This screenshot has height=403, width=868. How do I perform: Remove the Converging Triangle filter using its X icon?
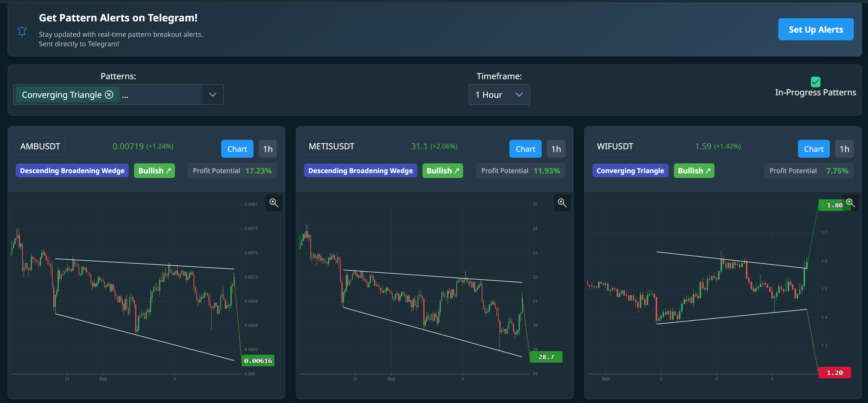click(x=109, y=94)
